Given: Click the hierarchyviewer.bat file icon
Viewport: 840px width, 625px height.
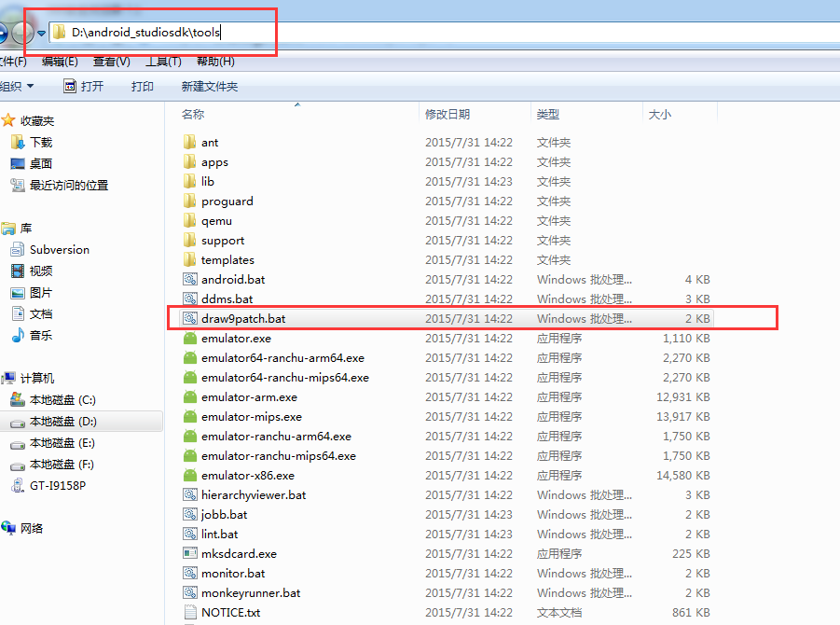Looking at the screenshot, I should [x=189, y=494].
